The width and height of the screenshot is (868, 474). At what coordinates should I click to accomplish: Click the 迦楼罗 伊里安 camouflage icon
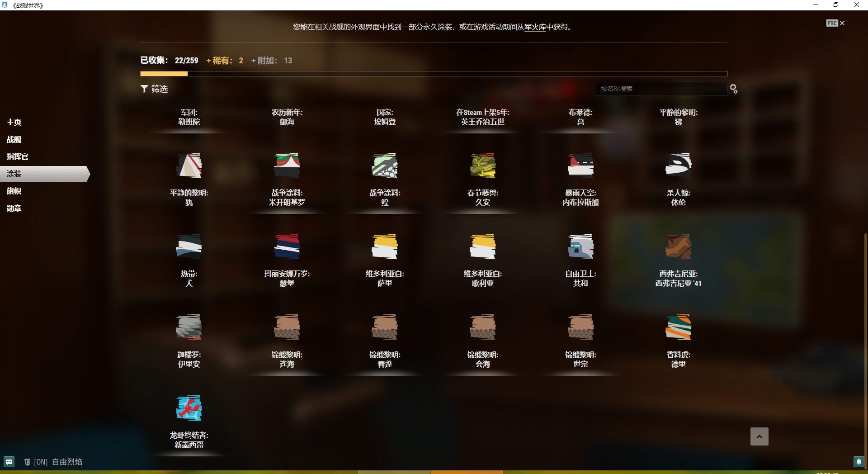coord(189,327)
